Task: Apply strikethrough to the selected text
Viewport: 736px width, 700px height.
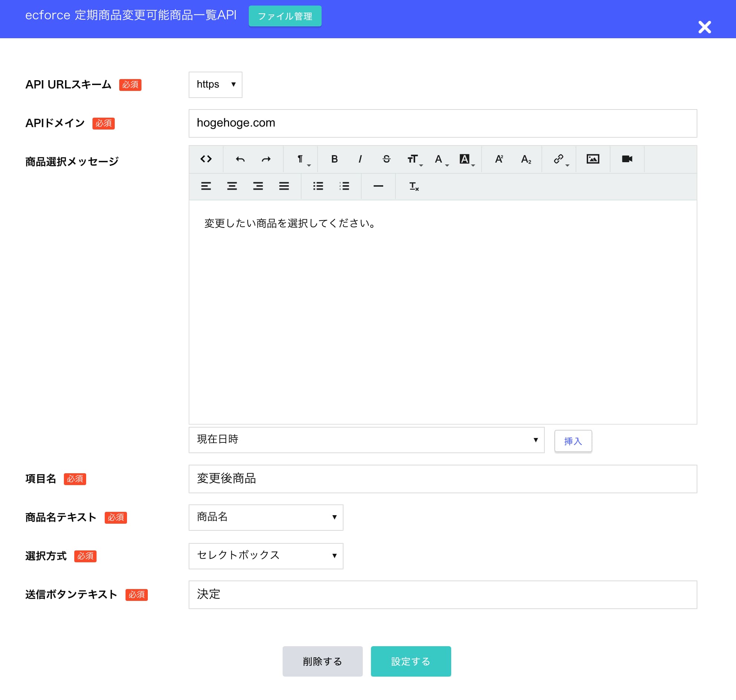Action: (x=386, y=159)
